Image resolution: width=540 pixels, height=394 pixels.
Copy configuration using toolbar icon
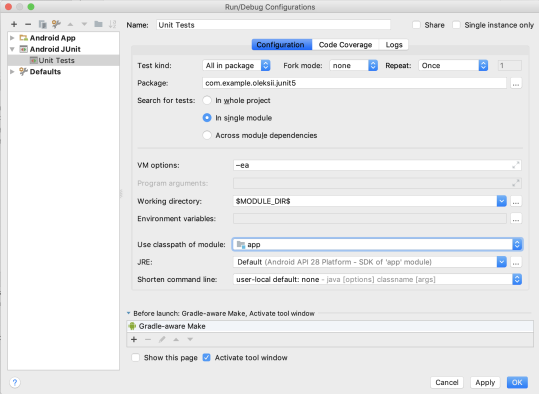coord(42,24)
